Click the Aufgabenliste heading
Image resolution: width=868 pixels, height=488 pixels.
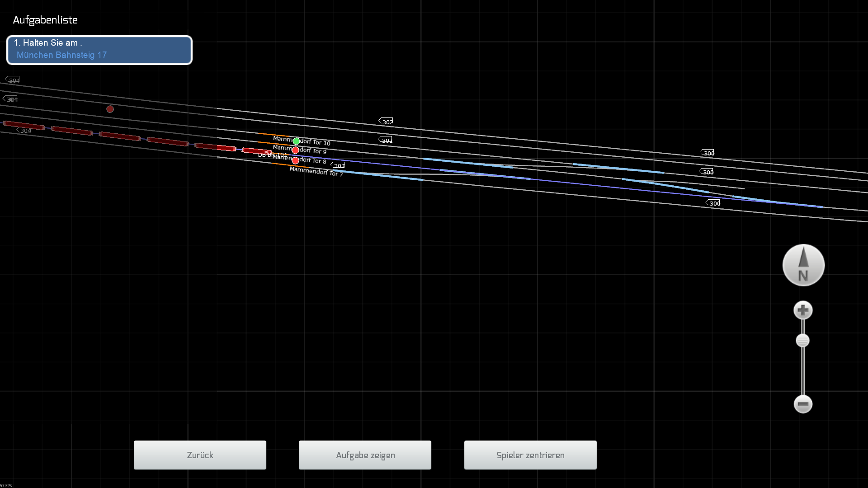pos(45,20)
